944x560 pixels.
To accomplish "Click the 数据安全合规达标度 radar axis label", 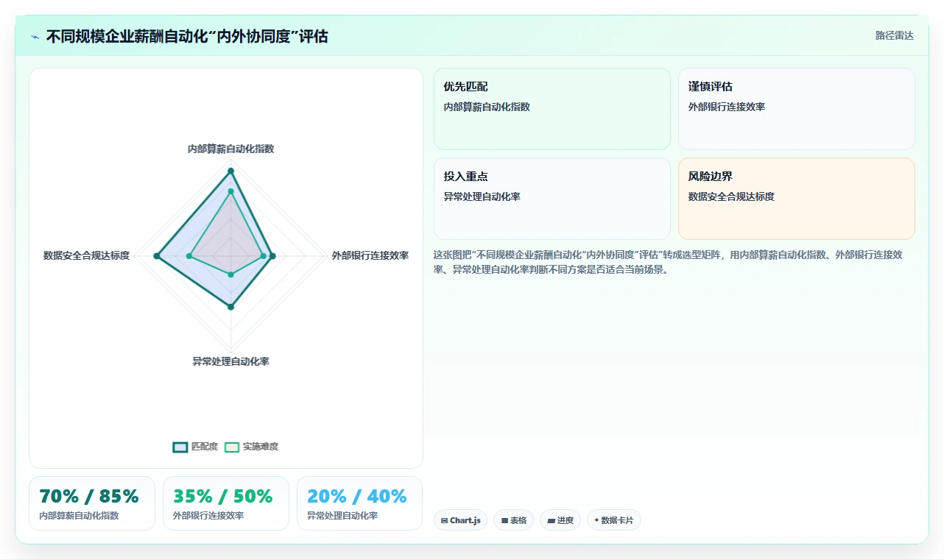I will click(86, 255).
